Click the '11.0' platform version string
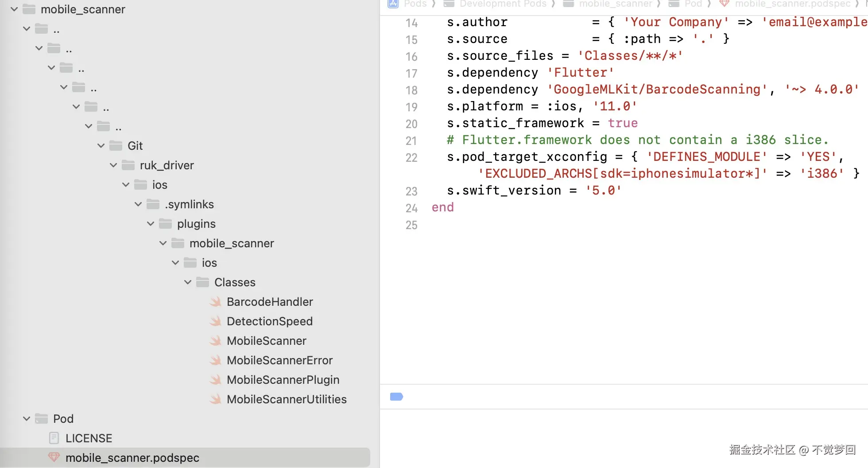 click(615, 106)
